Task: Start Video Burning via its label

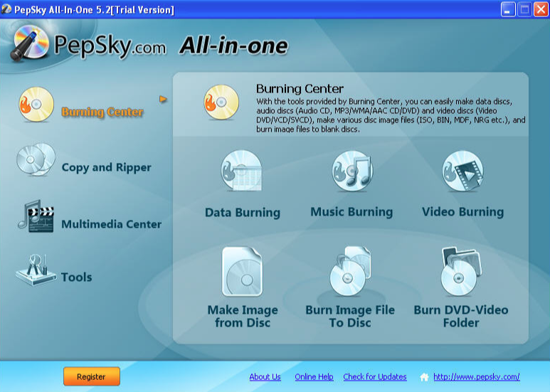Action: pos(463,212)
